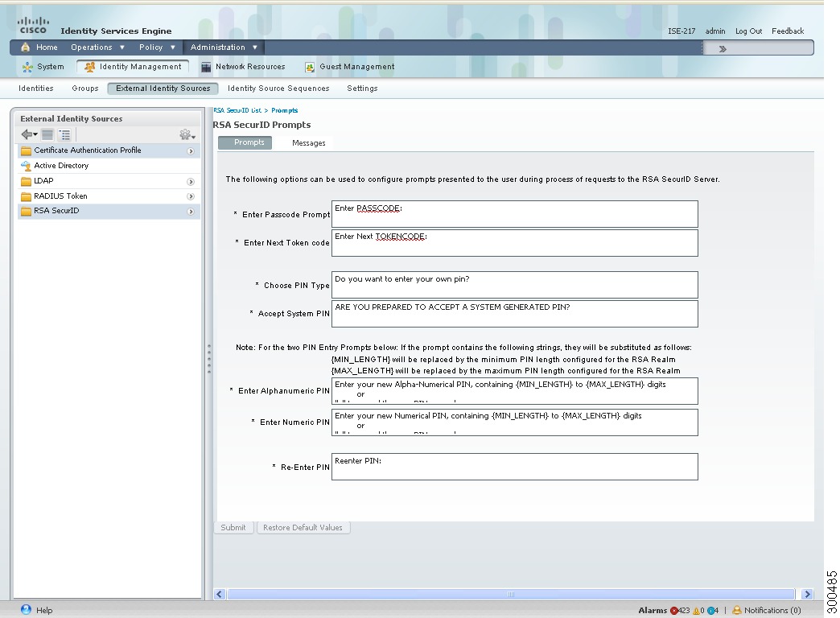
Task: Click the ISE-217 hostname text
Action: click(x=681, y=31)
